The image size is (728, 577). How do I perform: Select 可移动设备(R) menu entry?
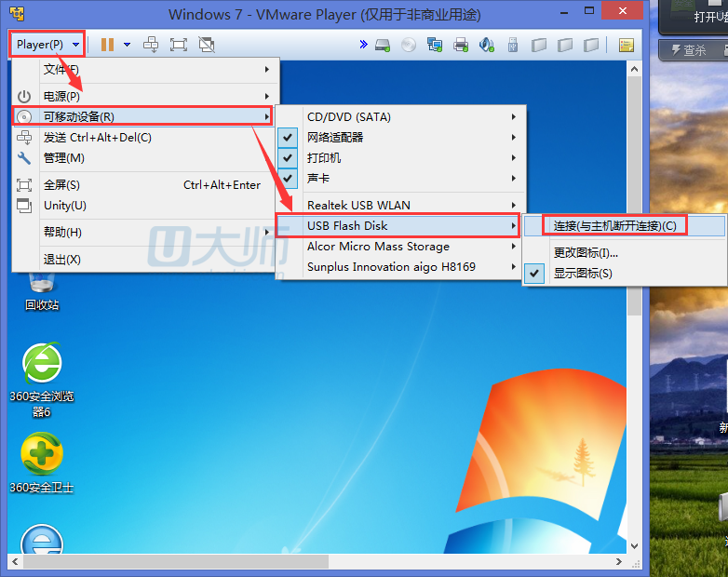click(142, 116)
